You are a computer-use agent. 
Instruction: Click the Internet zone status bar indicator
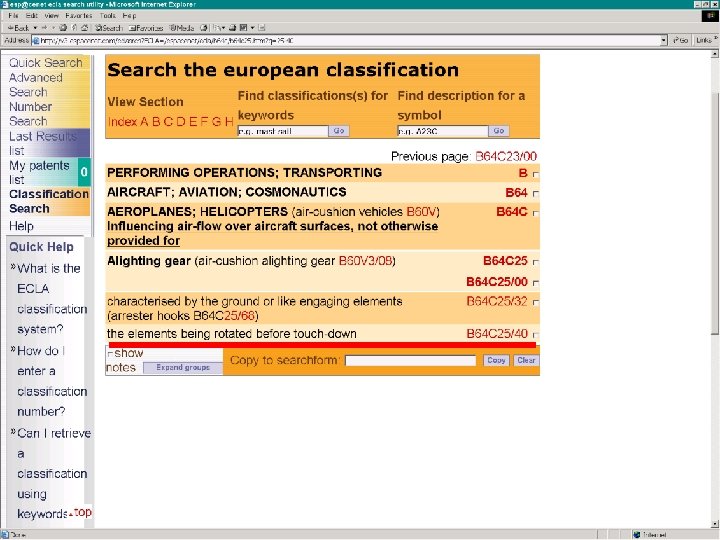click(651, 535)
